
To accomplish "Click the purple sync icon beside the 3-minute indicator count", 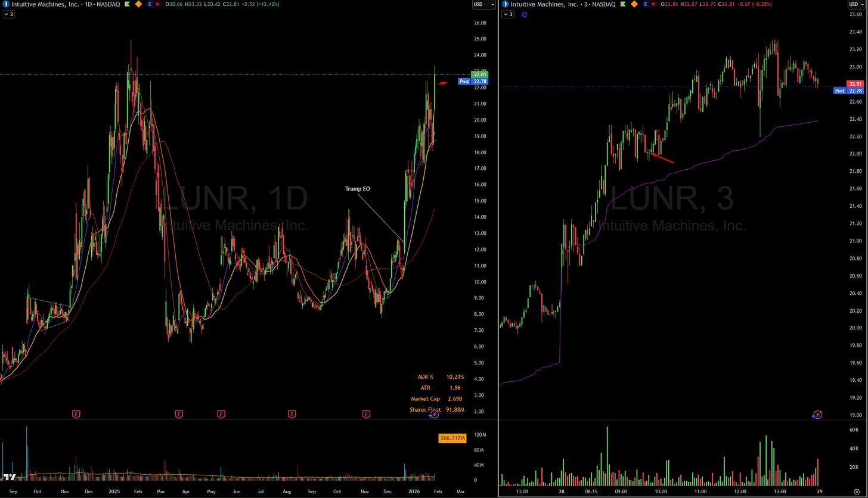I will coord(524,14).
